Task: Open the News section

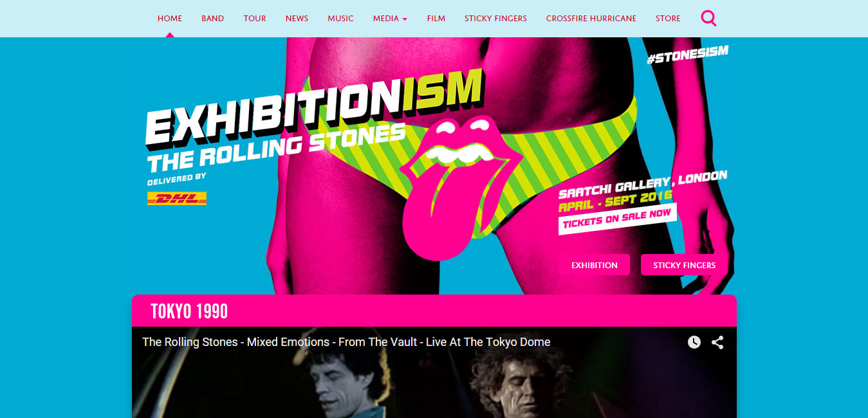Action: [x=297, y=18]
